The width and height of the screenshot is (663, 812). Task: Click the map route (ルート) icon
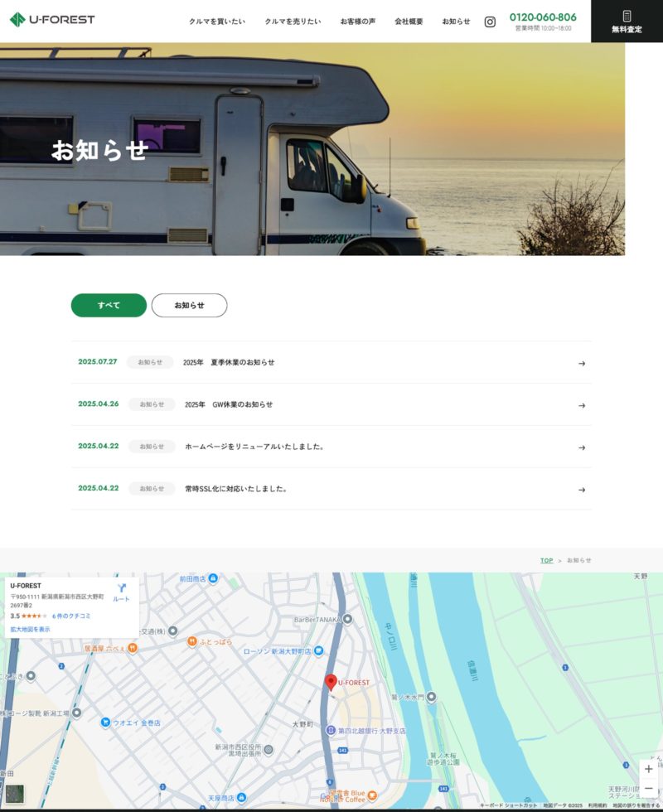pos(122,591)
